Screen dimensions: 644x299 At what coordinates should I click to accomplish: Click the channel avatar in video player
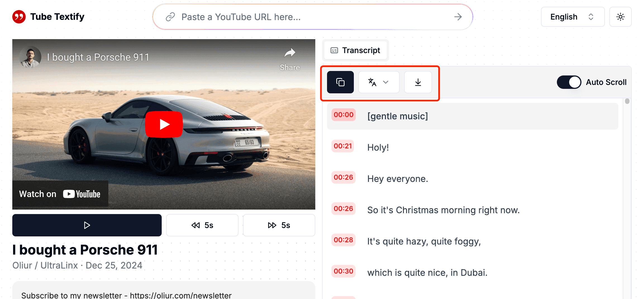click(x=30, y=57)
